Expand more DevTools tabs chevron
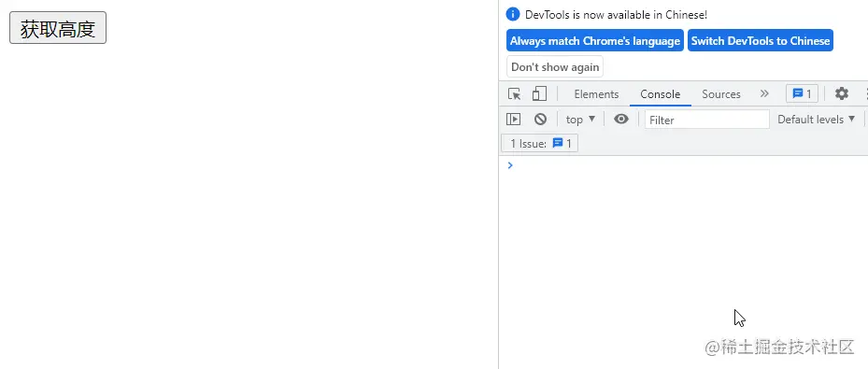868x369 pixels. (x=764, y=93)
